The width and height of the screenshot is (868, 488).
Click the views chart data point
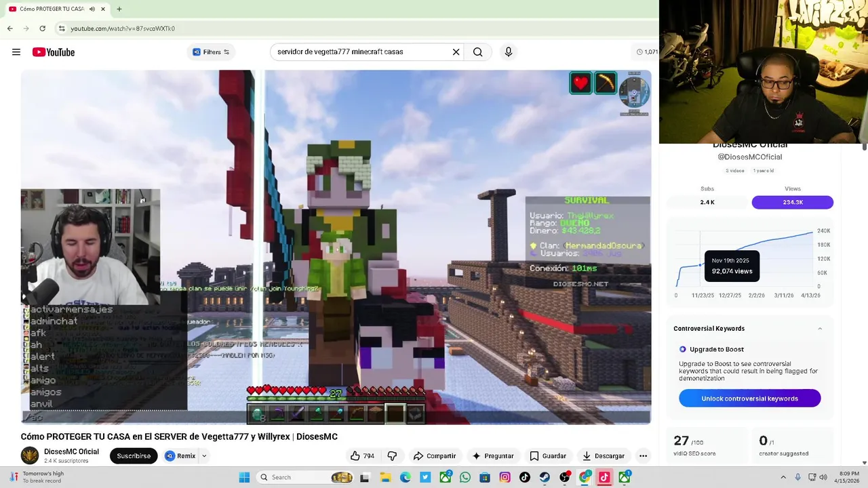(701, 265)
